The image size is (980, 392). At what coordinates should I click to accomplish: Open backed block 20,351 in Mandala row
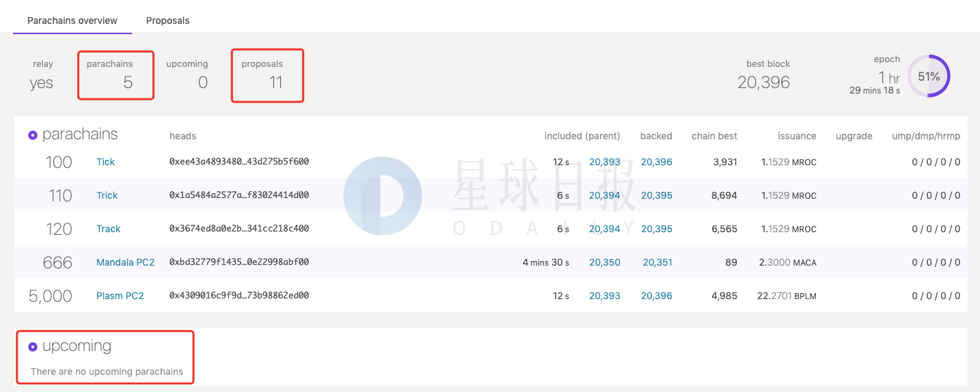(657, 262)
